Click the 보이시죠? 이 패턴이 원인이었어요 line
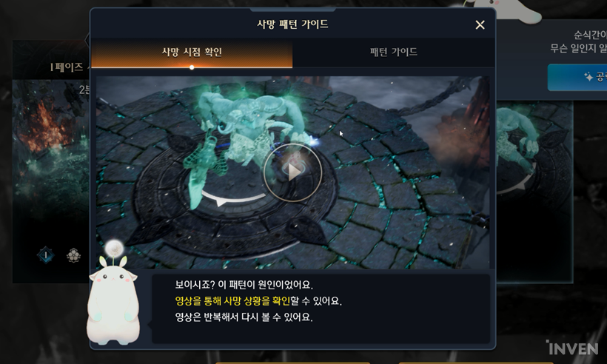Viewport: 607px width, 364px height. coord(244,285)
